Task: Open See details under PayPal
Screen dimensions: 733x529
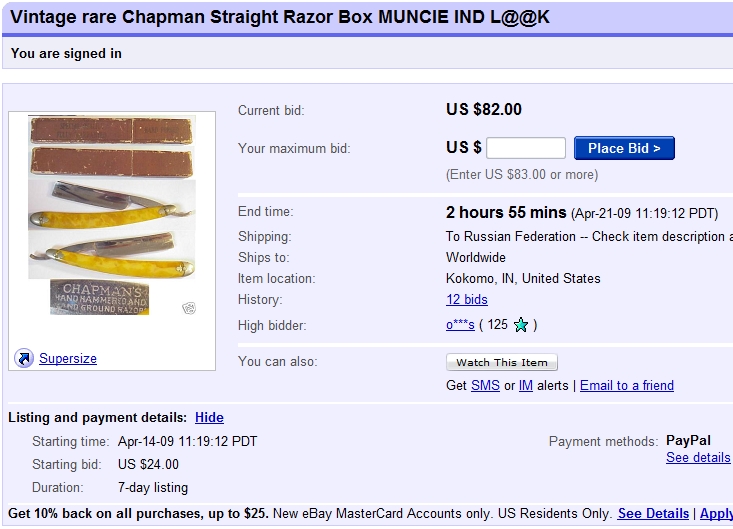Action: 698,458
